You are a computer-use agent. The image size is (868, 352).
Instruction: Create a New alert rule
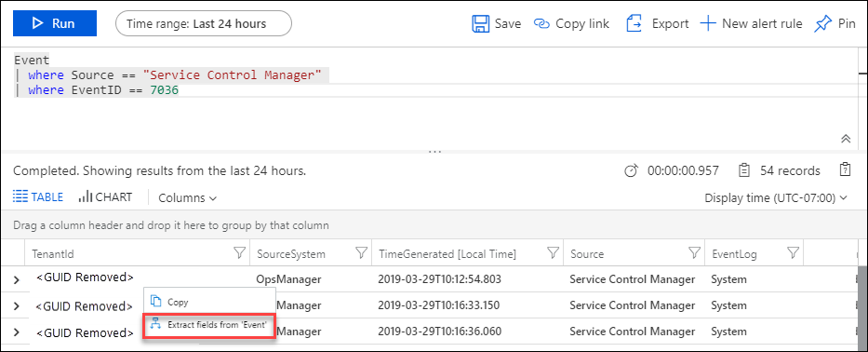tap(751, 24)
